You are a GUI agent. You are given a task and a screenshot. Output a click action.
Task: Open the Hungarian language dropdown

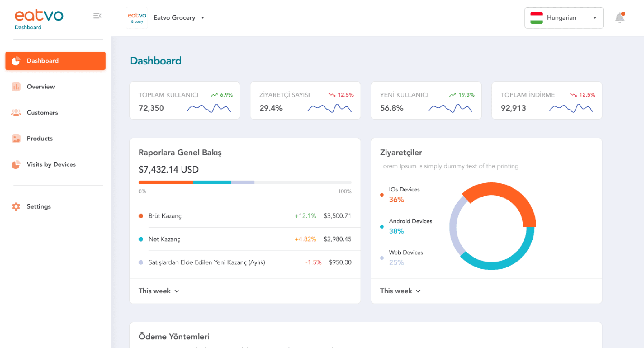coord(564,18)
